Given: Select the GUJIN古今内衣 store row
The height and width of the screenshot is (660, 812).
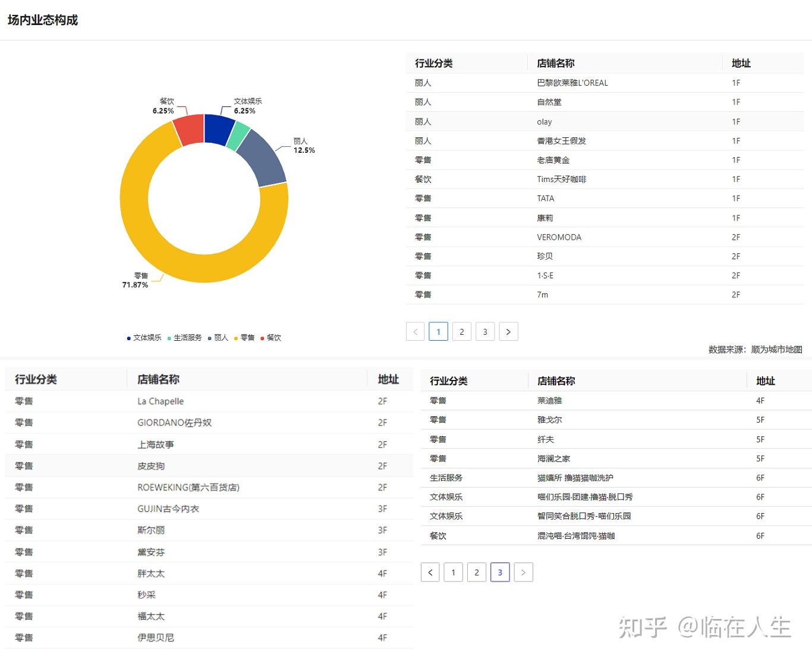Looking at the screenshot, I should [x=209, y=508].
